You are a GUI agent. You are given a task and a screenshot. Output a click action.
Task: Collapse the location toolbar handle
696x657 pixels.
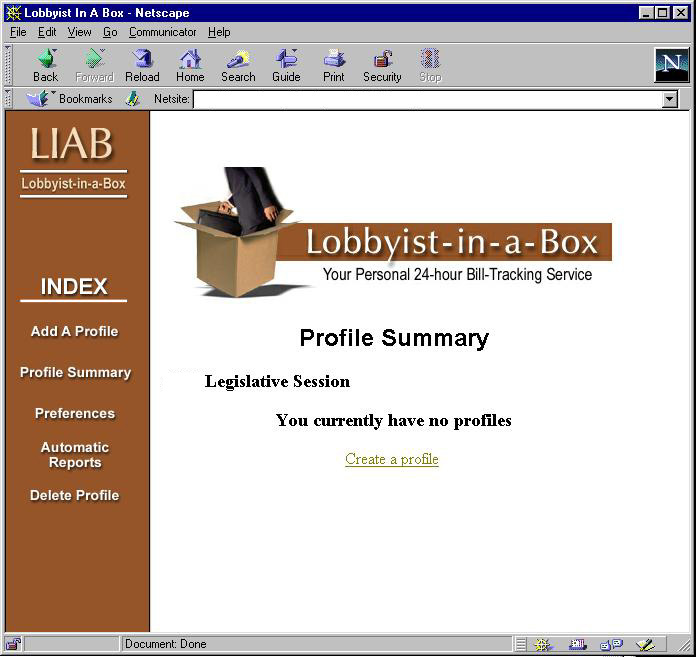tap(8, 99)
